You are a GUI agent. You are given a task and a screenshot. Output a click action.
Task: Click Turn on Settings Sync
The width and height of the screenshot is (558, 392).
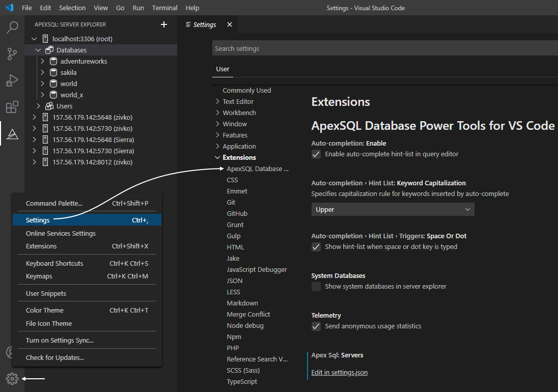[87, 341]
